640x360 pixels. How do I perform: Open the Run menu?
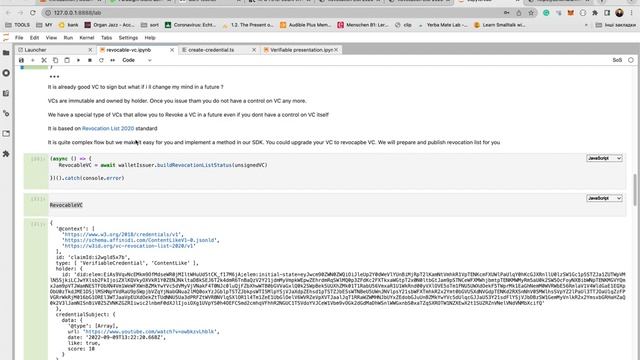(x=68, y=38)
